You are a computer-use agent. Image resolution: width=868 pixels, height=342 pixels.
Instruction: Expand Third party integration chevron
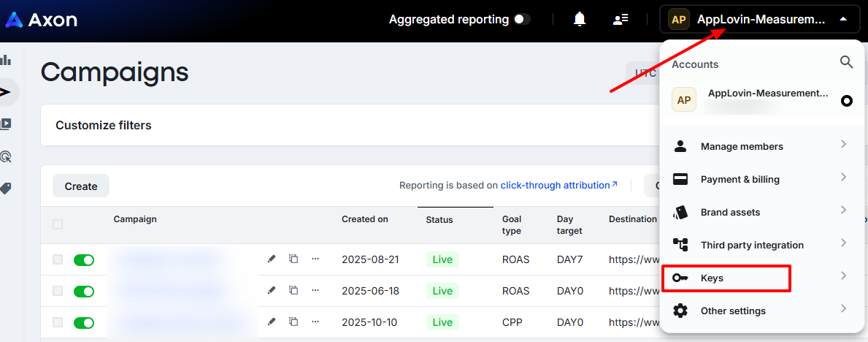point(844,243)
